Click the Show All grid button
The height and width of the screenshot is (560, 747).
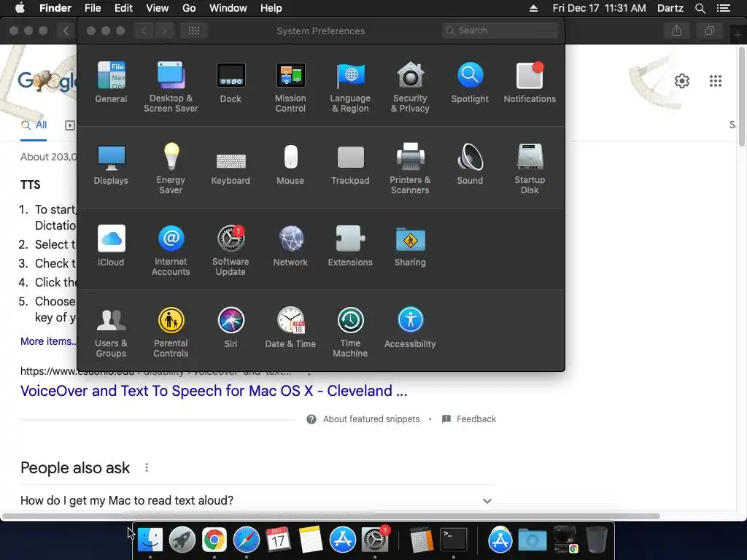pyautogui.click(x=193, y=31)
